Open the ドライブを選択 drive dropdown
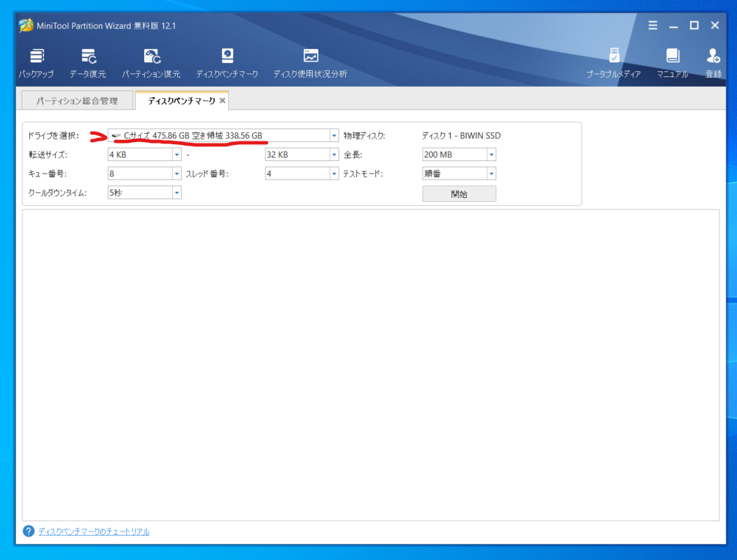The height and width of the screenshot is (560, 737). point(334,136)
